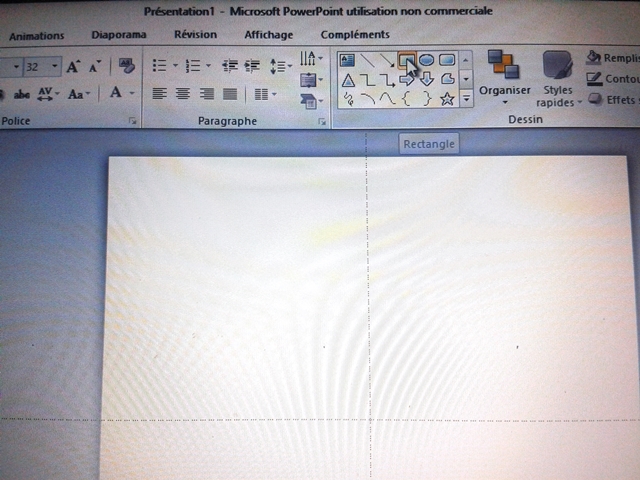Toggle justify paragraph alignment

[230, 94]
